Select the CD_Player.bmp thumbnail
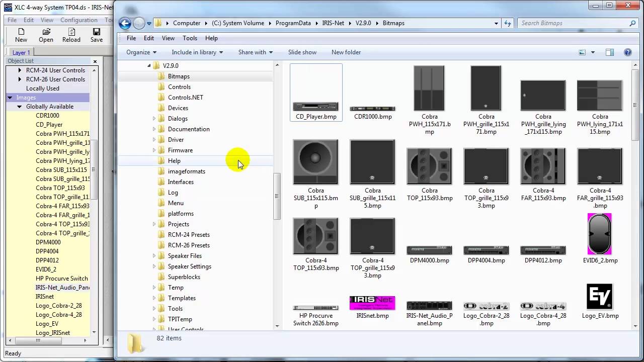The image size is (644, 362). (316, 92)
